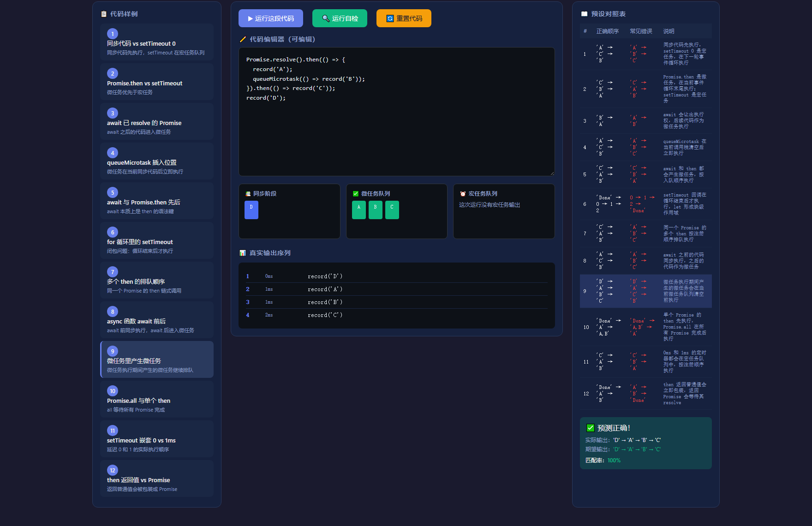
Task: Click the stack icon of 同步阶段
Action: (x=248, y=194)
